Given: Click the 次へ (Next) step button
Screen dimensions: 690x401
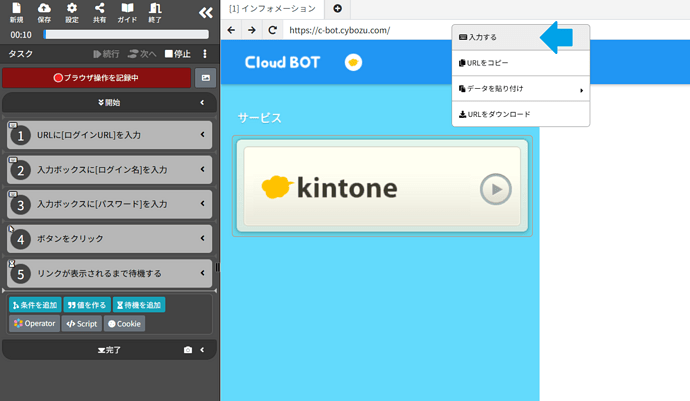Looking at the screenshot, I should 142,54.
